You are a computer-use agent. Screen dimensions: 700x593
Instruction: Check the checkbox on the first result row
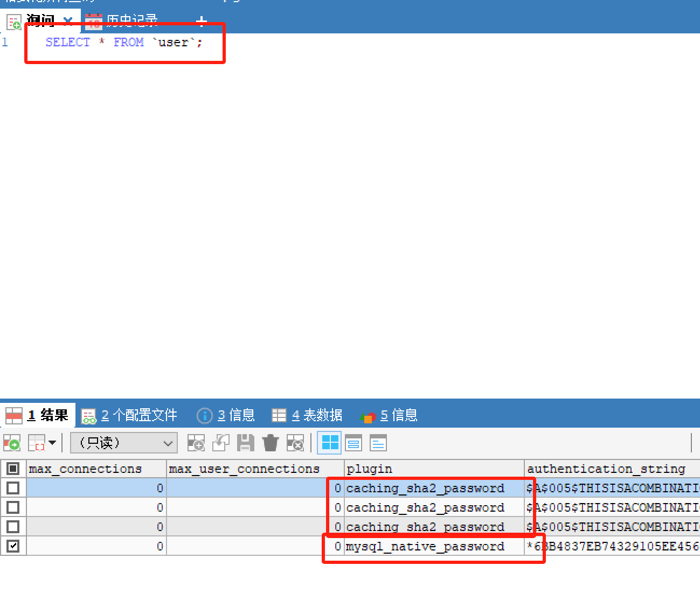[x=13, y=487]
